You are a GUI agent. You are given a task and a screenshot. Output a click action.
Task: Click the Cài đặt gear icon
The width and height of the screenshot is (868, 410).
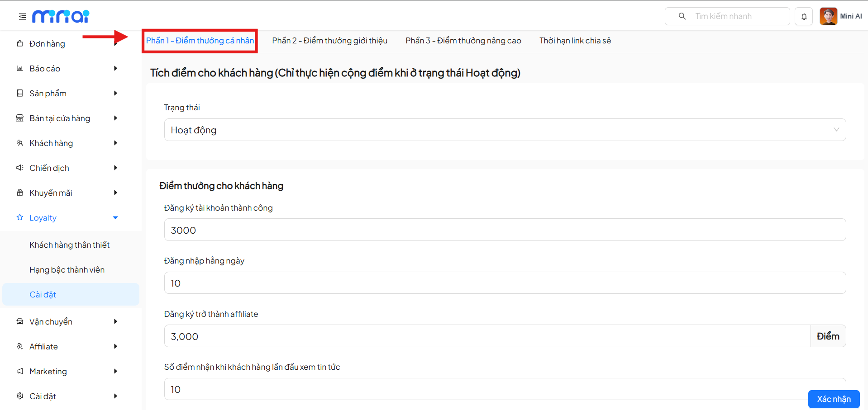(20, 396)
